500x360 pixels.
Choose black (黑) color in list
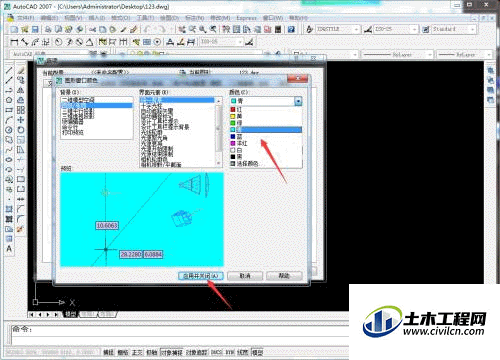[266, 157]
